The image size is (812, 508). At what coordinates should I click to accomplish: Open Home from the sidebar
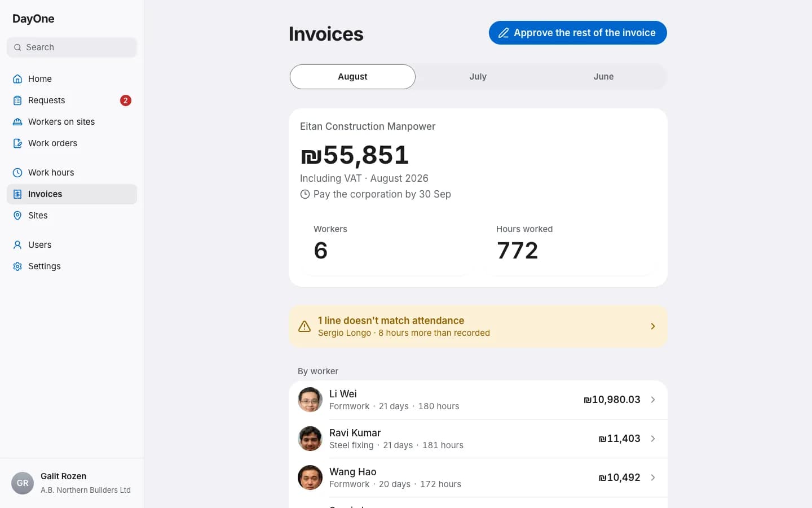click(72, 79)
